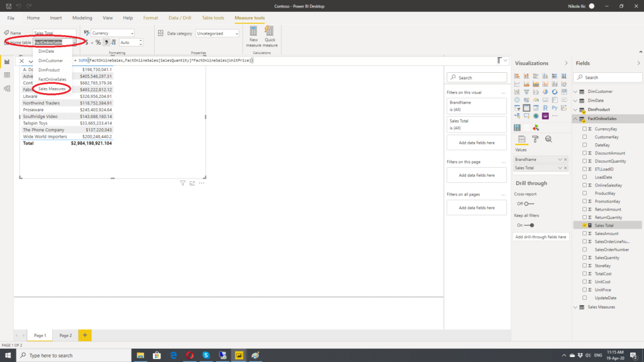
Task: Expand the Sales Measures table
Action: click(x=575, y=307)
